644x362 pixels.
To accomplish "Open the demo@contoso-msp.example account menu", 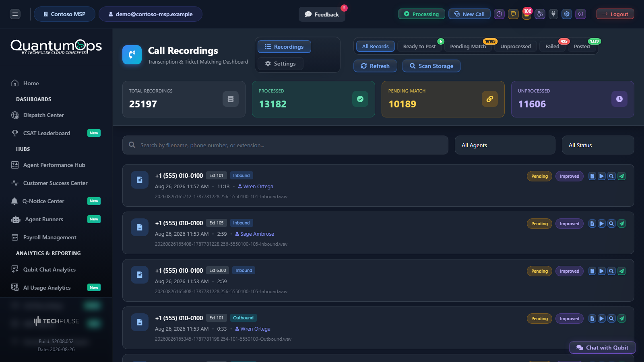I will click(151, 14).
